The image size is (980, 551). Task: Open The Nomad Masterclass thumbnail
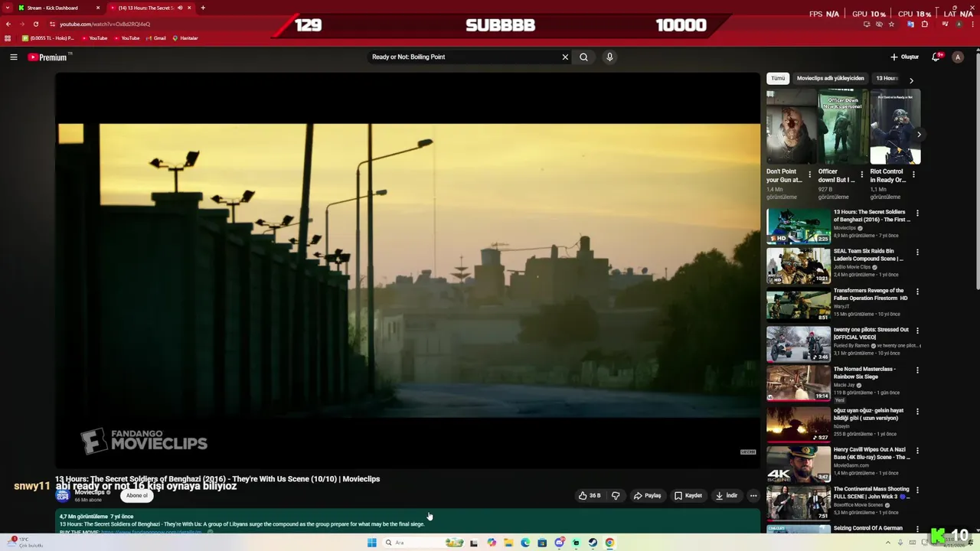[x=799, y=383]
